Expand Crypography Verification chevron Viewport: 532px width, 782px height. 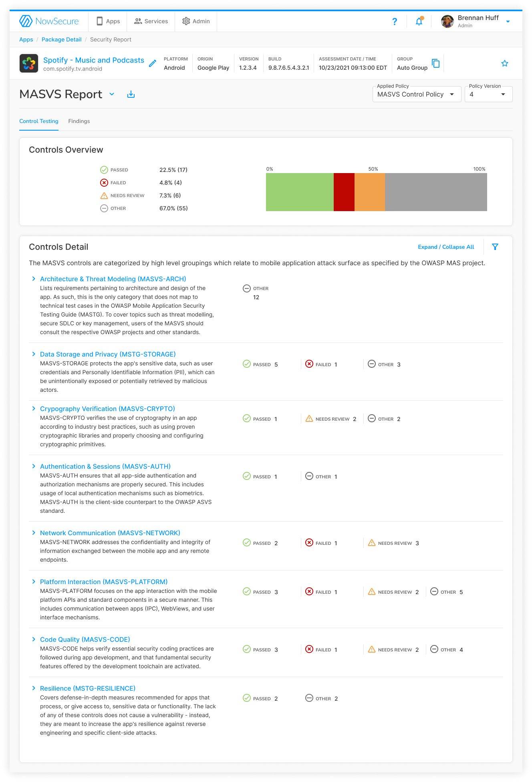click(34, 409)
